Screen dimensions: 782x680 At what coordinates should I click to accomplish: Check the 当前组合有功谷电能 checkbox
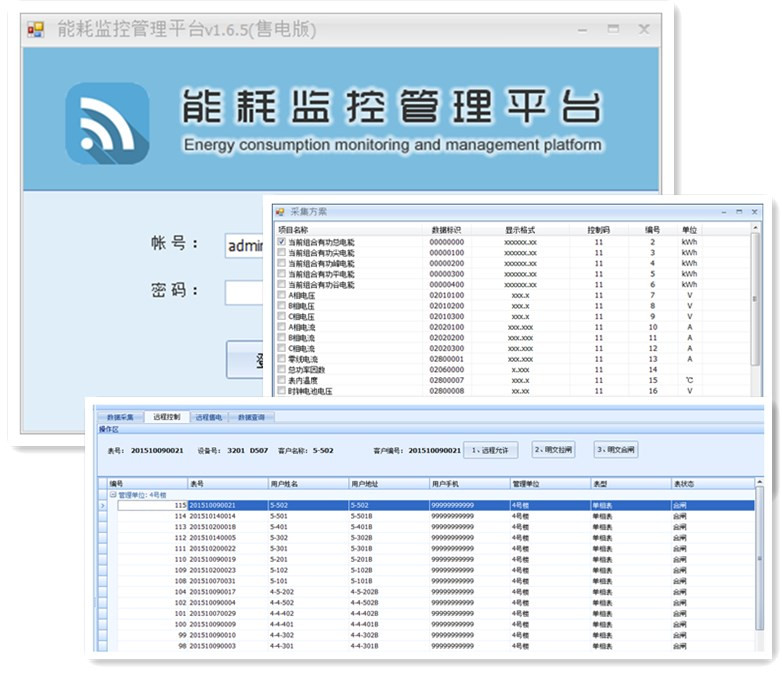coord(282,284)
